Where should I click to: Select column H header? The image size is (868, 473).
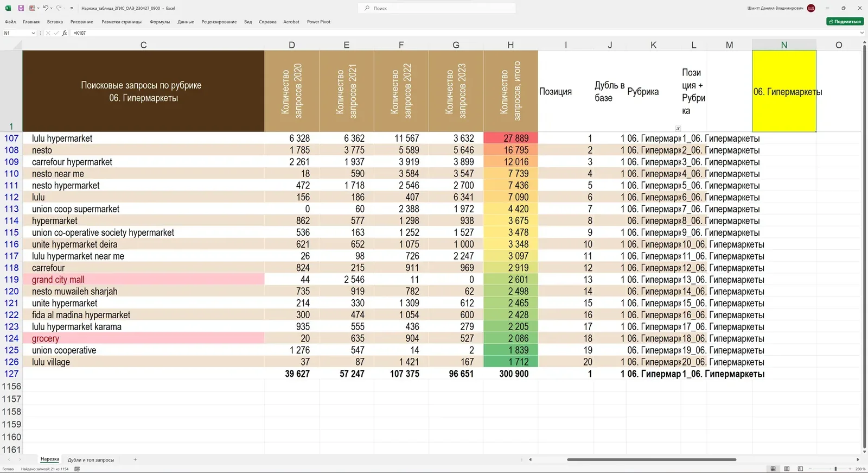tap(510, 45)
